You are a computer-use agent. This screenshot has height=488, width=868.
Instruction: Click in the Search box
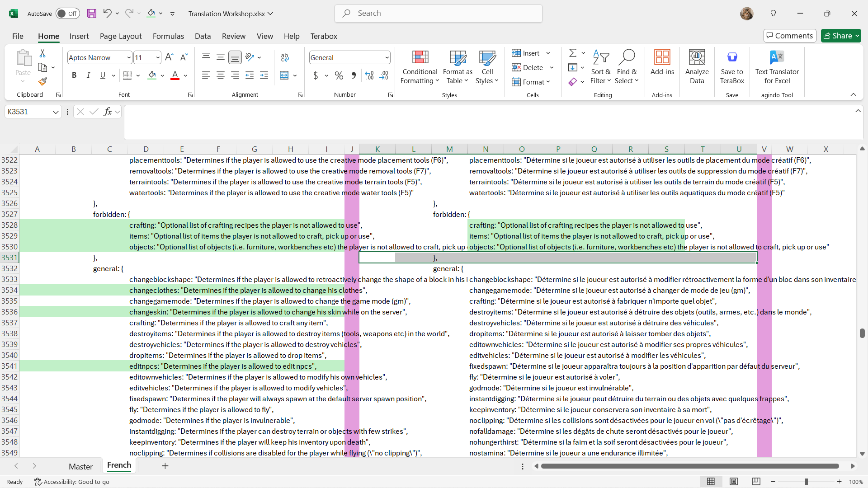(439, 14)
